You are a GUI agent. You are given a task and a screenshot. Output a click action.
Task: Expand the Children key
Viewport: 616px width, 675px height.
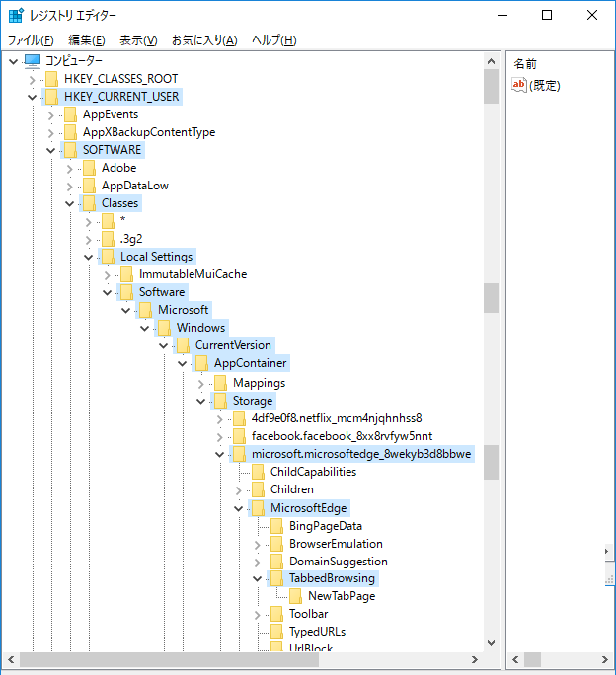pos(238,490)
